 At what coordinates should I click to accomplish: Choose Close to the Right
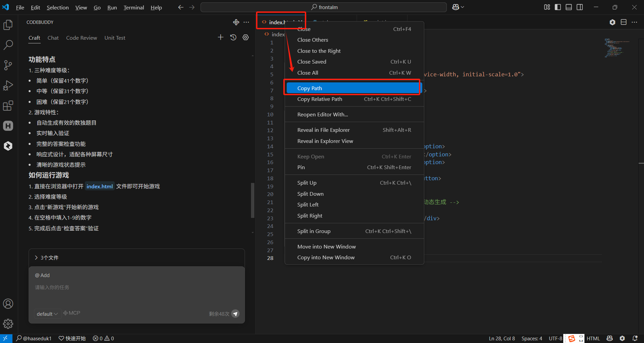click(354, 51)
